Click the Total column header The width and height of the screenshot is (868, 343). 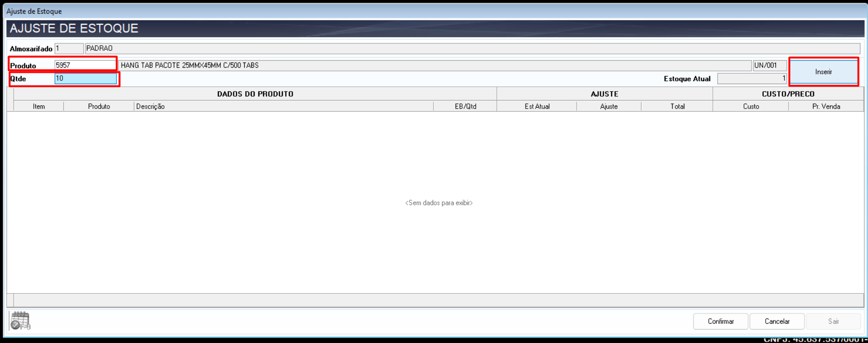click(x=677, y=107)
